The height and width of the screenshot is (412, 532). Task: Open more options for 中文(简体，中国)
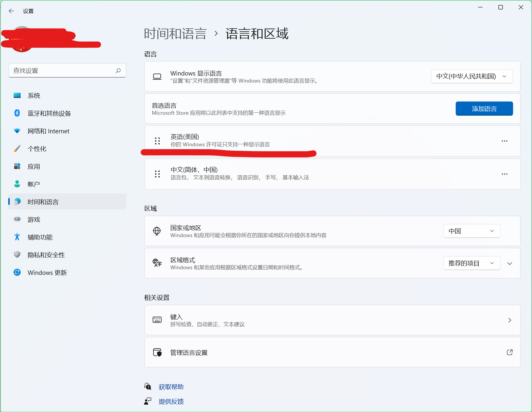pos(505,174)
